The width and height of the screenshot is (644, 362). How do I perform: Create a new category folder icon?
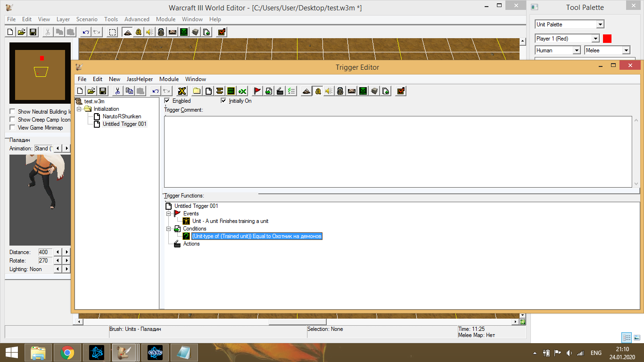[x=196, y=91]
